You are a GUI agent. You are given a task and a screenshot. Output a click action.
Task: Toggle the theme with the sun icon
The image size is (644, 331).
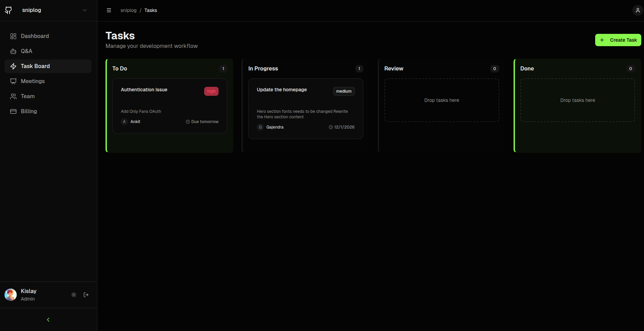(x=73, y=294)
